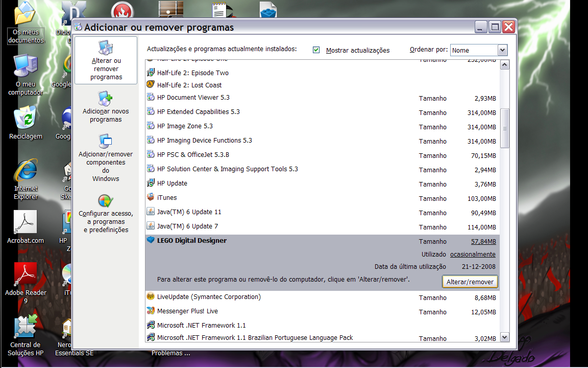Click HP Imaging Device Functions 5.3 icon
588x368 pixels.
pos(151,140)
